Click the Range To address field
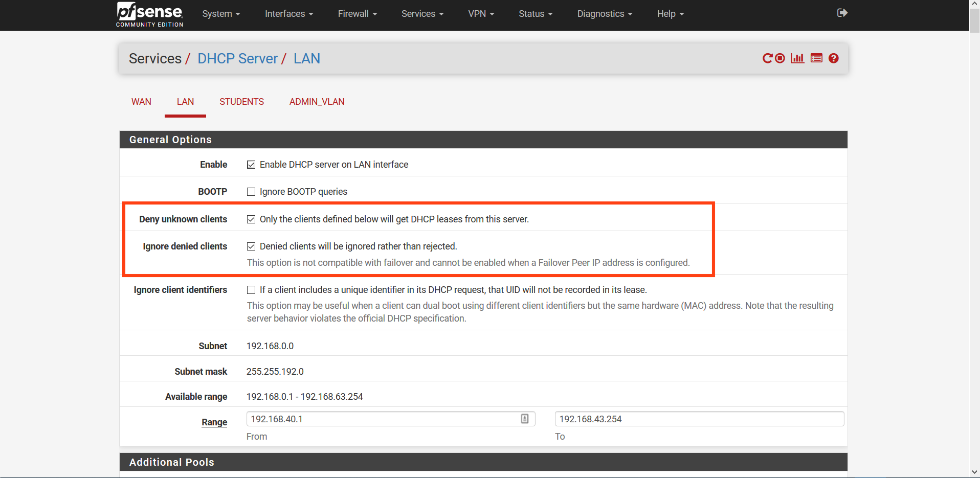Viewport: 980px width, 478px height. click(x=699, y=419)
